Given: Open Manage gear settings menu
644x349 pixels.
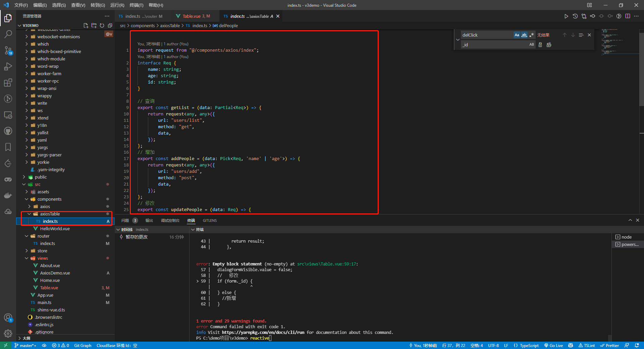Looking at the screenshot, I should pyautogui.click(x=8, y=334).
